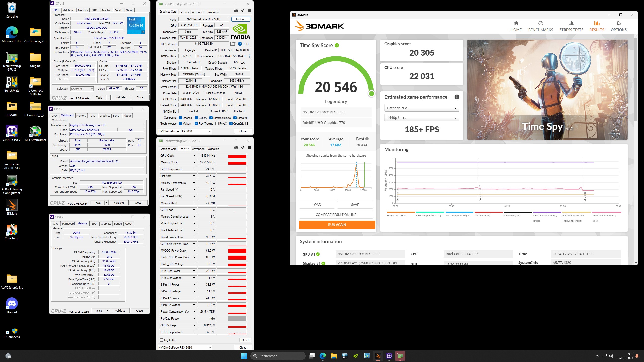
Task: Click Rechercher taskbar search field
Action: tap(278, 356)
